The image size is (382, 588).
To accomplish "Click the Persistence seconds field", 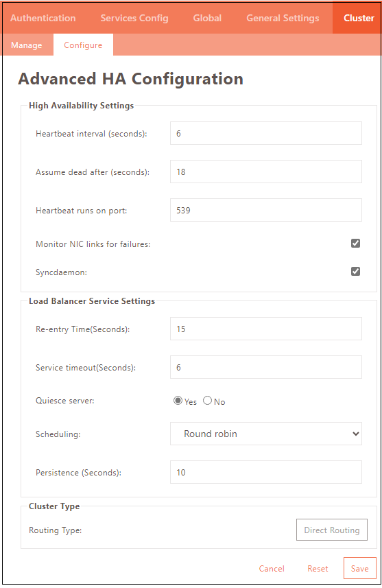I will (x=266, y=472).
